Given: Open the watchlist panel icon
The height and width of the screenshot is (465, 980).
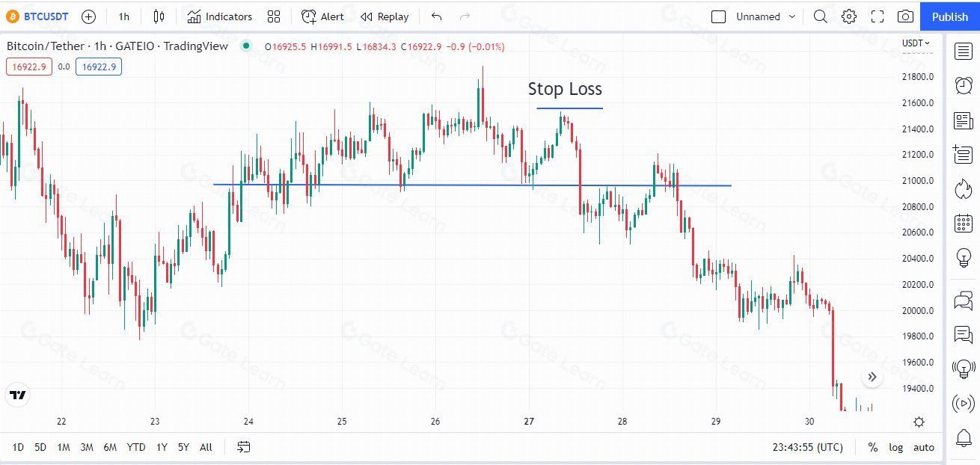Looking at the screenshot, I should [964, 52].
